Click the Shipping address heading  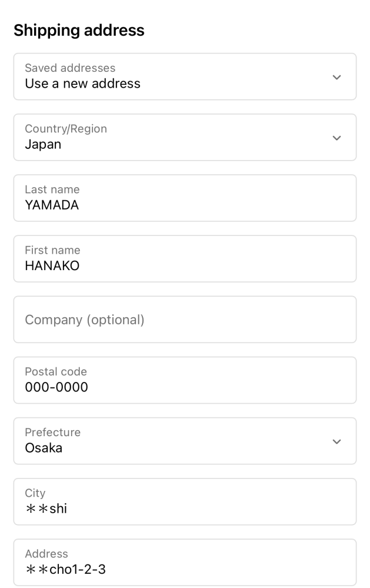tap(79, 31)
